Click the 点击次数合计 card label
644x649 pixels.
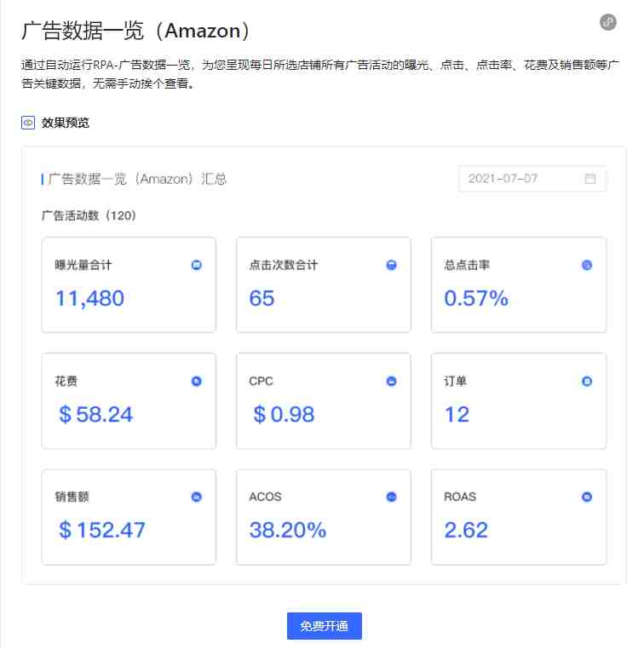pos(284,265)
